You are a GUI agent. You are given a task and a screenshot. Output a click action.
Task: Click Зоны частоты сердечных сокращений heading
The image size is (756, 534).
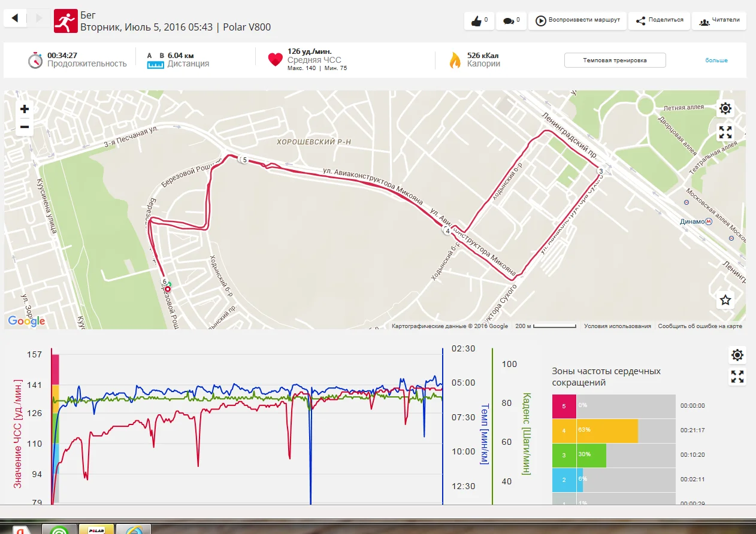[606, 377]
